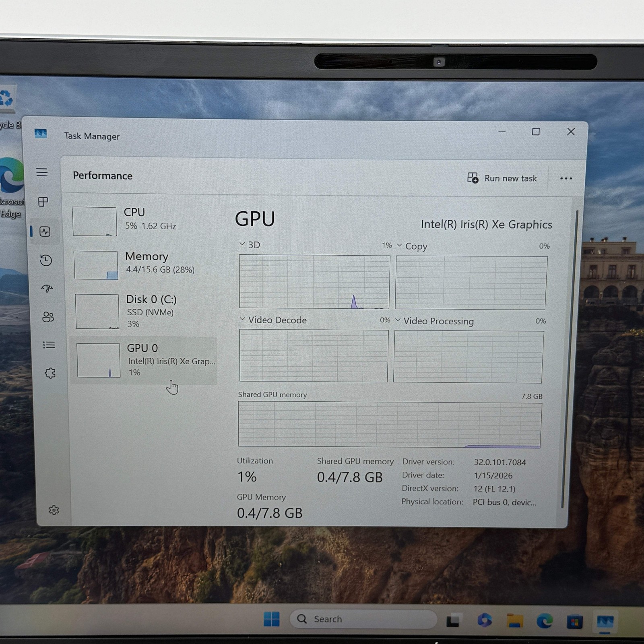Open the Task Manager hamburger navigation menu
The width and height of the screenshot is (644, 644).
(42, 172)
